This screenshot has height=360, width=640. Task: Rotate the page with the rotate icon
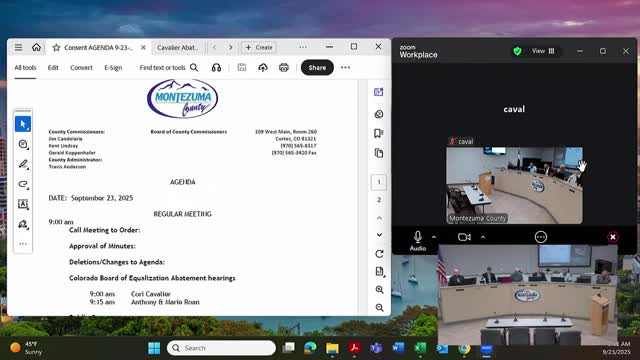(x=379, y=253)
